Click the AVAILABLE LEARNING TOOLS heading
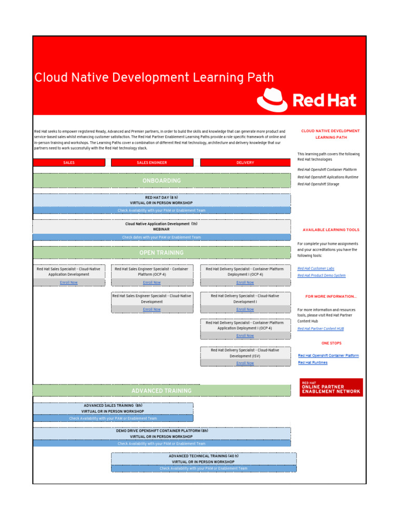The height and width of the screenshot is (532, 399). (x=331, y=230)
